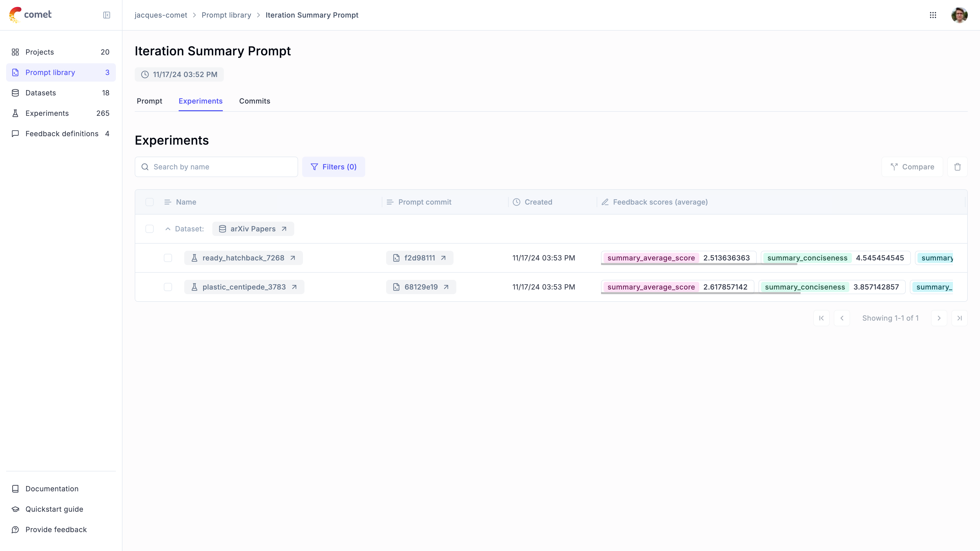Viewport: 980px width, 551px height.
Task: Click arrow icon next to commit f2d98111
Action: coord(443,258)
